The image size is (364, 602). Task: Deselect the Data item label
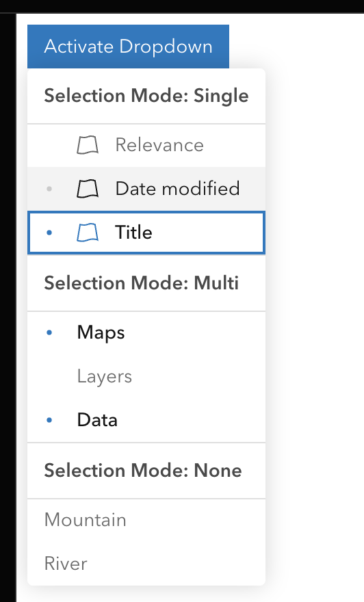97,419
